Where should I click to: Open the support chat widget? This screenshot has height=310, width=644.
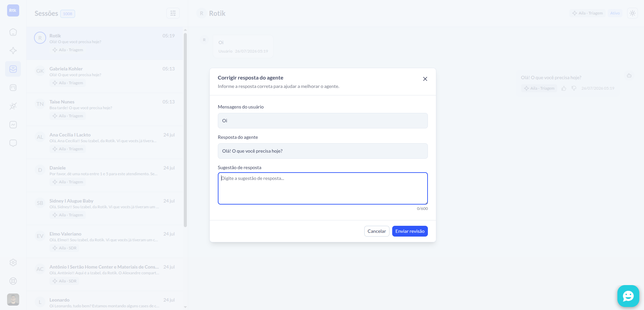[628, 296]
